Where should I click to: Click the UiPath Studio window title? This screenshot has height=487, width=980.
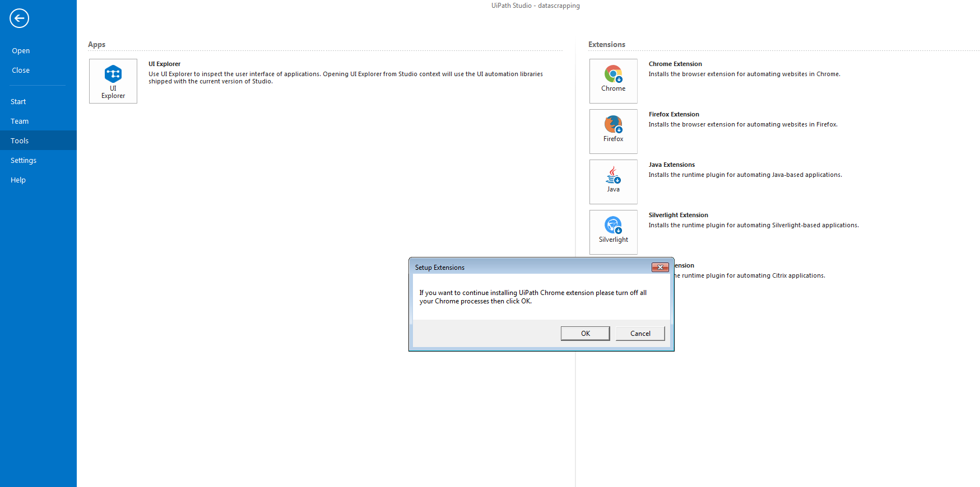(536, 6)
